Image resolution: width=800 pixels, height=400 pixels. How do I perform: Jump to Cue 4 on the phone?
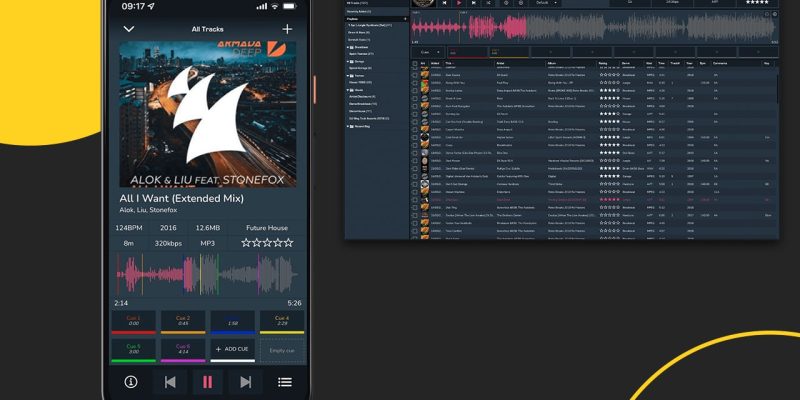coord(282,322)
